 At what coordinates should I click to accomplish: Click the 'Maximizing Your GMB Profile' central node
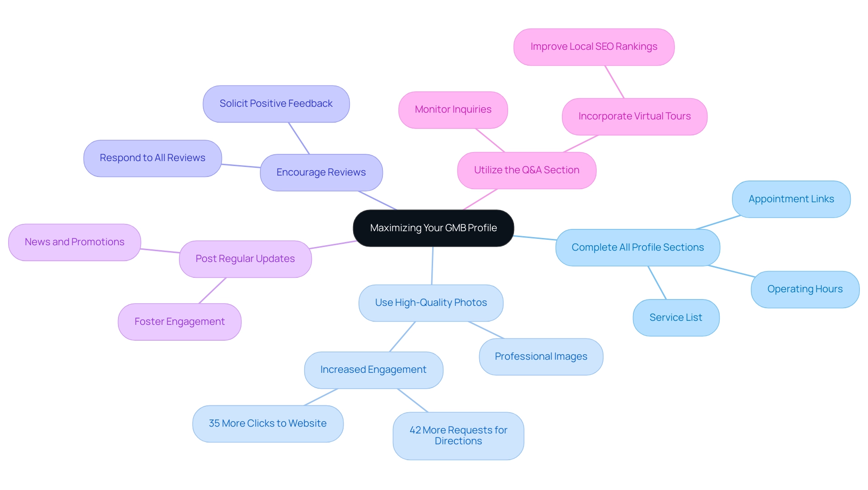(434, 228)
